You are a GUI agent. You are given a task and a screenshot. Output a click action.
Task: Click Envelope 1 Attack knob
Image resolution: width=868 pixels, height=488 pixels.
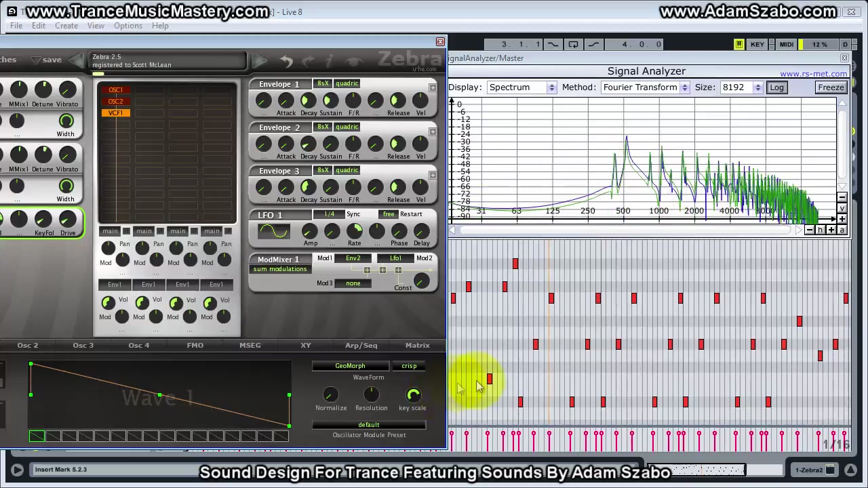point(285,101)
